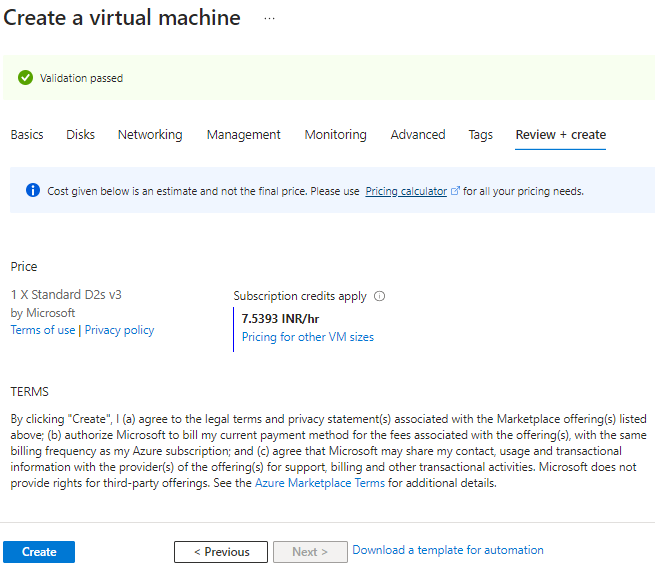Click the blue Create button

click(39, 552)
